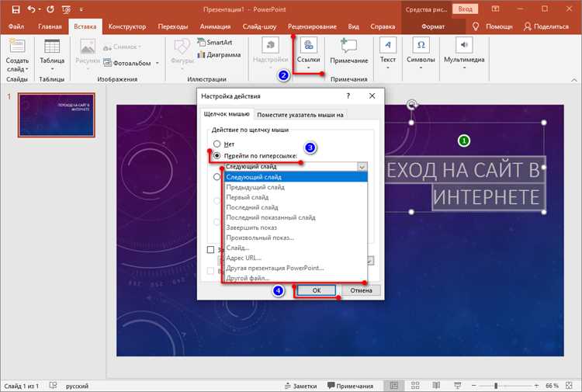Expand the Фотоальбом dropdown arrow
This screenshot has width=582, height=392.
tap(158, 63)
